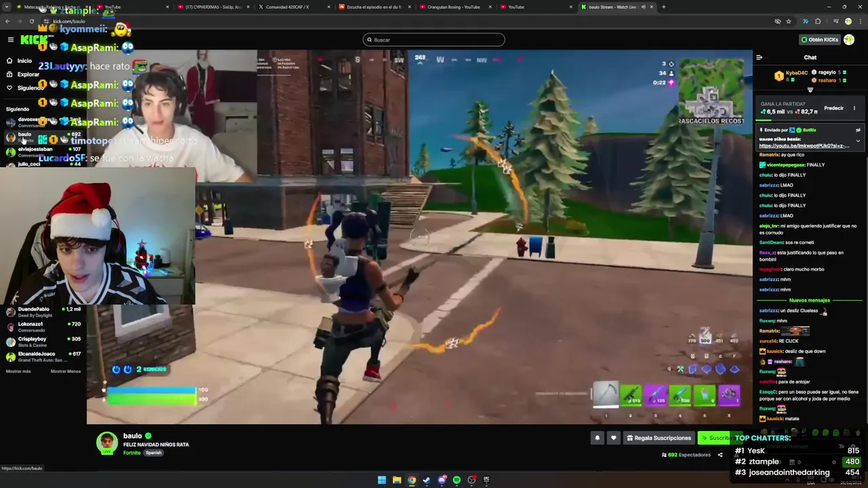The height and width of the screenshot is (488, 868).
Task: Open the pinned youtu.be video link
Action: point(804,146)
